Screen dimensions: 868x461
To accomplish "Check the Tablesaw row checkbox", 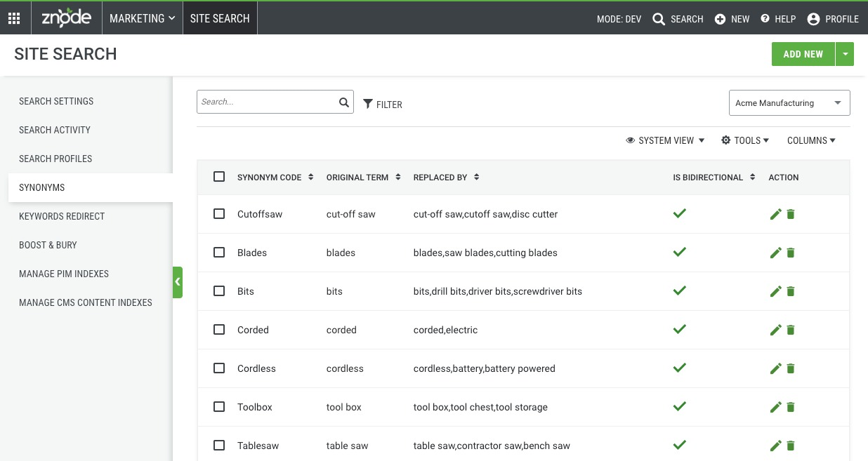I will [219, 446].
